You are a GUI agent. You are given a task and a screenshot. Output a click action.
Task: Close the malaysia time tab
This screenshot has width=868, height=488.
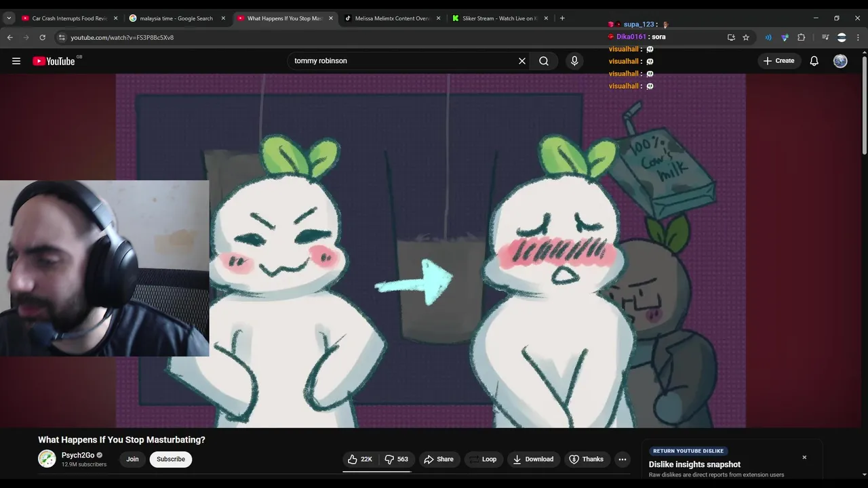pos(223,18)
